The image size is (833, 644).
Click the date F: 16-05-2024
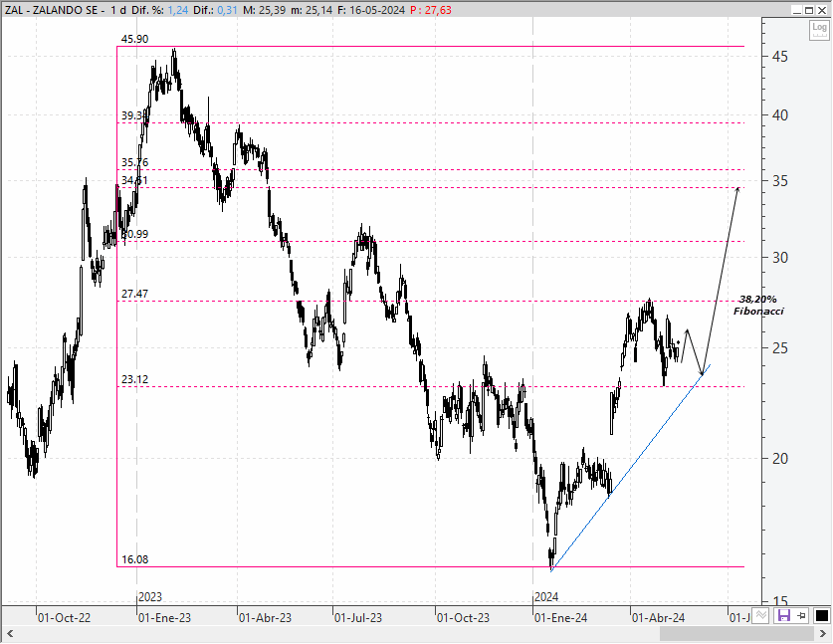click(x=371, y=10)
